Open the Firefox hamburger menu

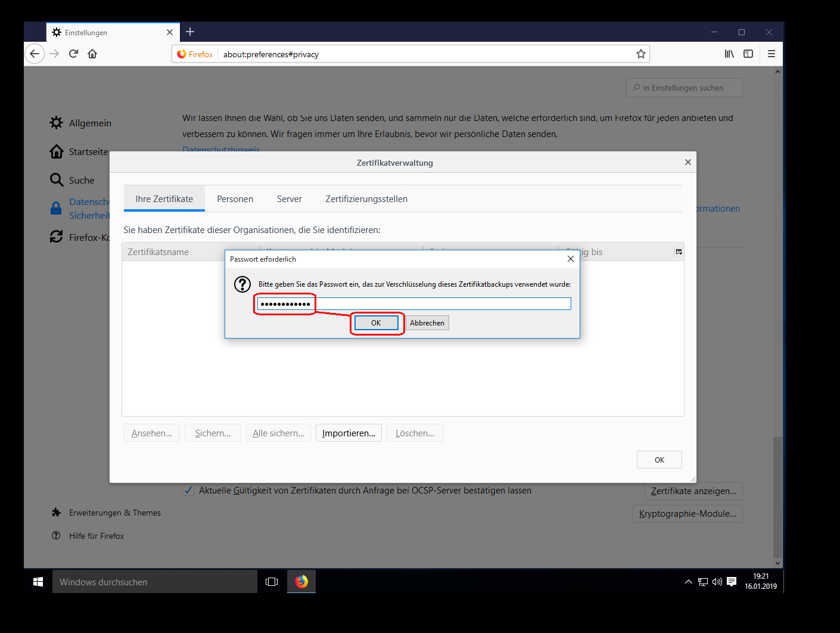[771, 54]
